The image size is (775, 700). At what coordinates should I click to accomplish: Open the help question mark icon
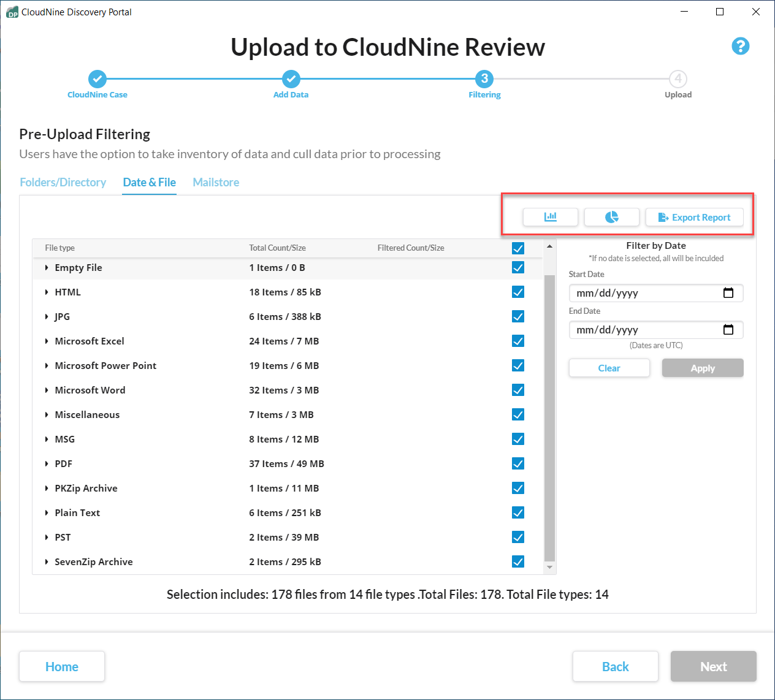(x=740, y=46)
